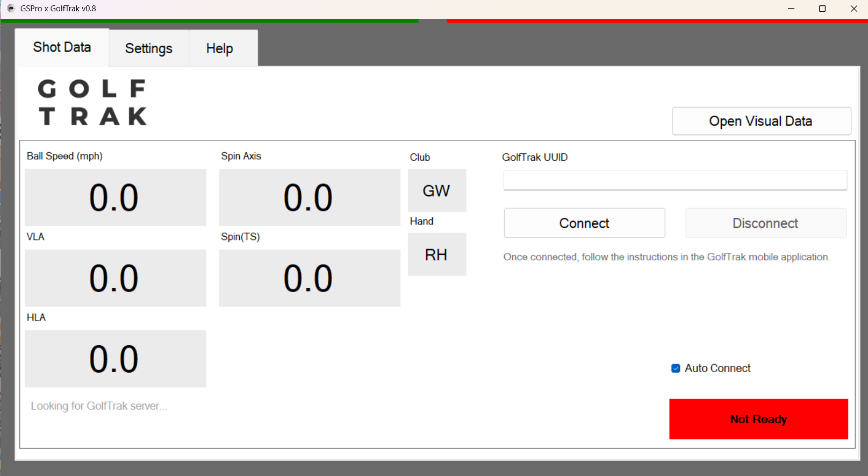Click the RH hand indicator box
Viewport: 868px width, 476px height.
pyautogui.click(x=436, y=254)
